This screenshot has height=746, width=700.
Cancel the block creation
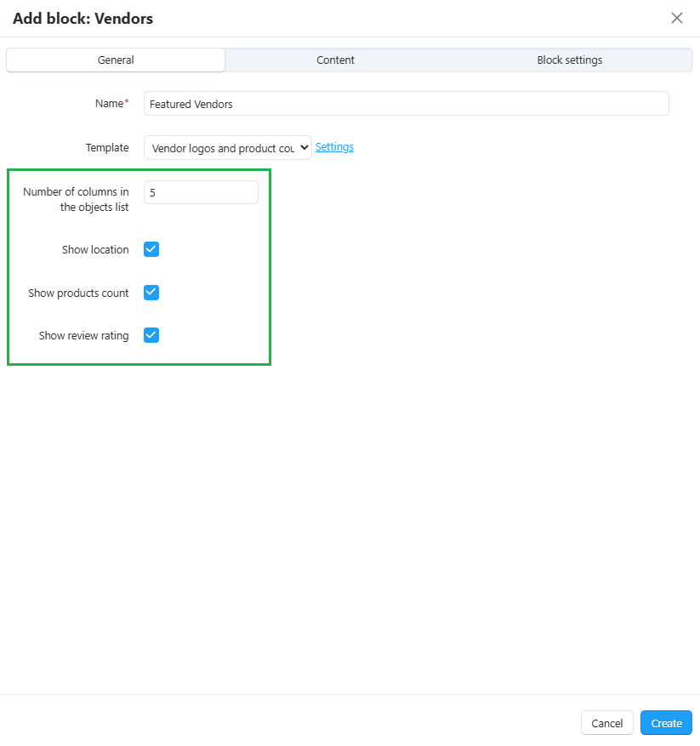pyautogui.click(x=606, y=723)
